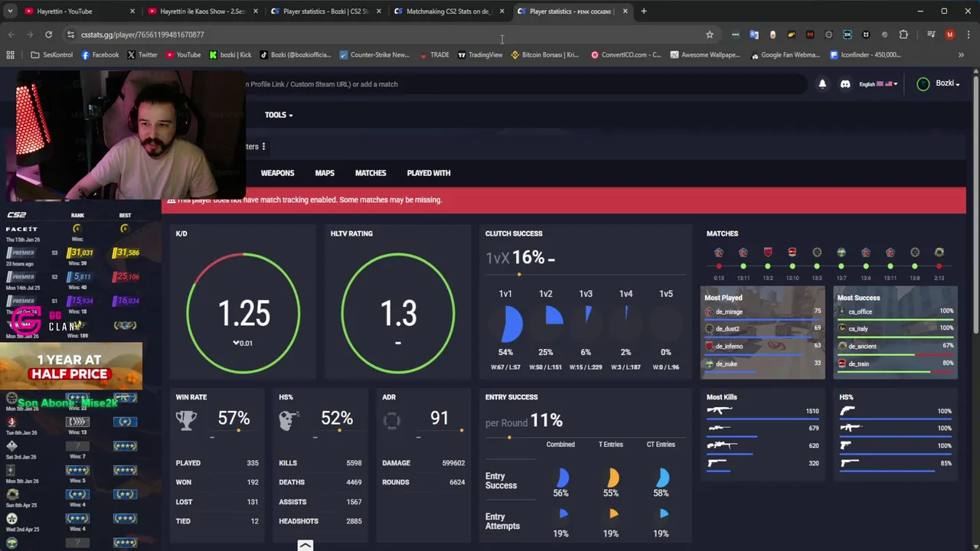Click the de_train map icon in Most Success
The height and width of the screenshot is (551, 980).
(842, 364)
